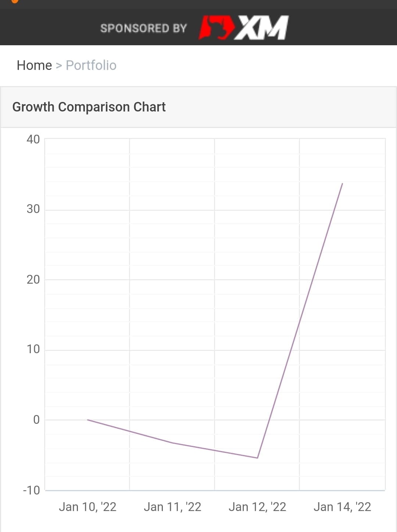Click the 20 y-axis label
397x532 pixels.
point(33,280)
